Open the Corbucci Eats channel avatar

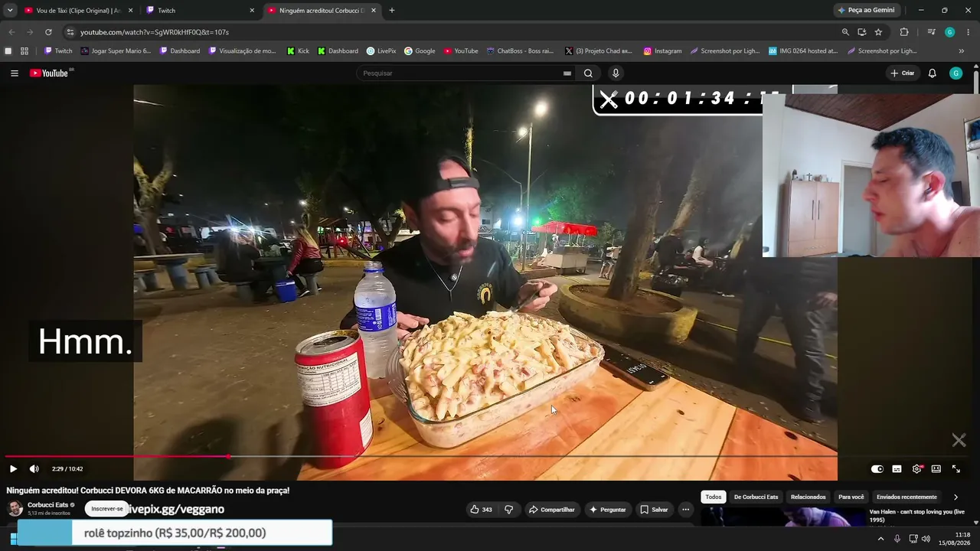tap(15, 509)
